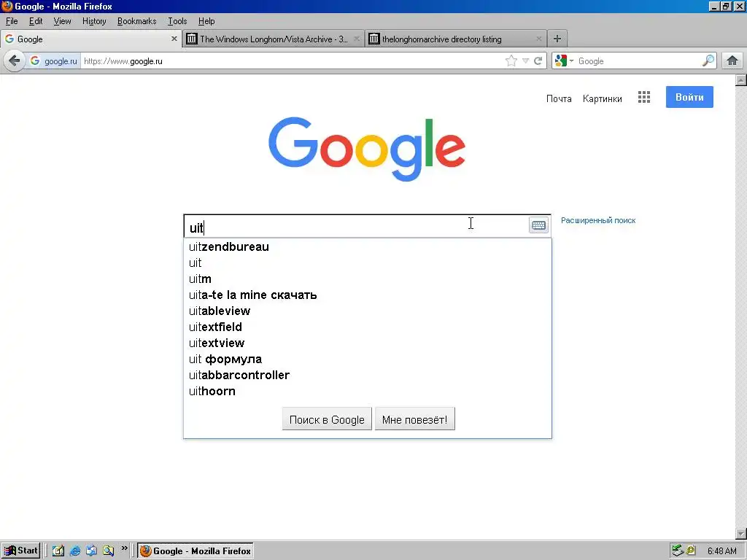Open the Outlook Express quick launch icon
Viewport: 747px width, 560px height.
click(91, 551)
